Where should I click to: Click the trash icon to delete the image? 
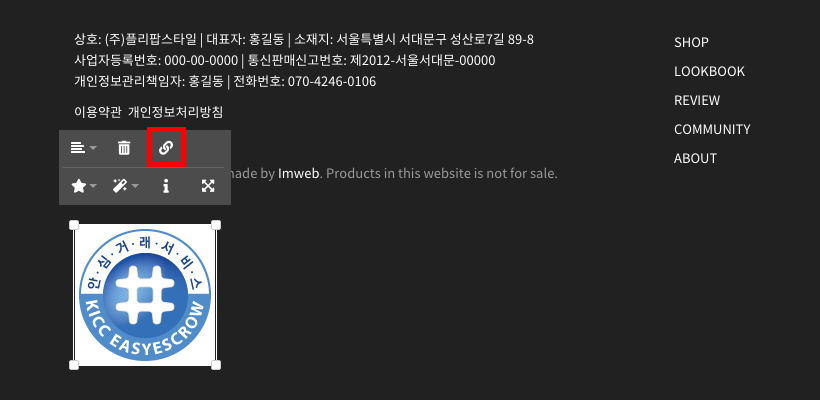tap(124, 148)
